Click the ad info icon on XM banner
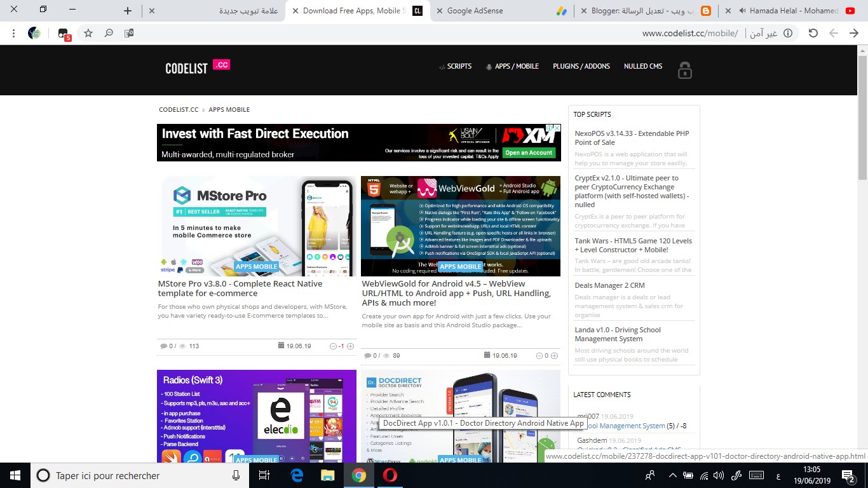Image resolution: width=868 pixels, height=488 pixels. point(549,128)
